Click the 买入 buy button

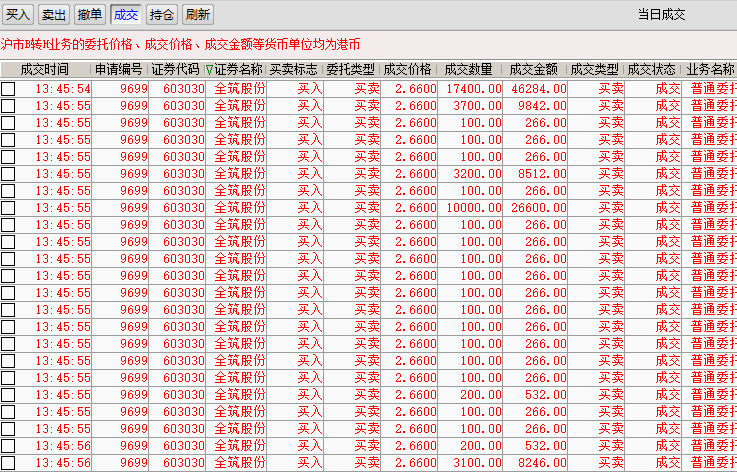point(18,15)
